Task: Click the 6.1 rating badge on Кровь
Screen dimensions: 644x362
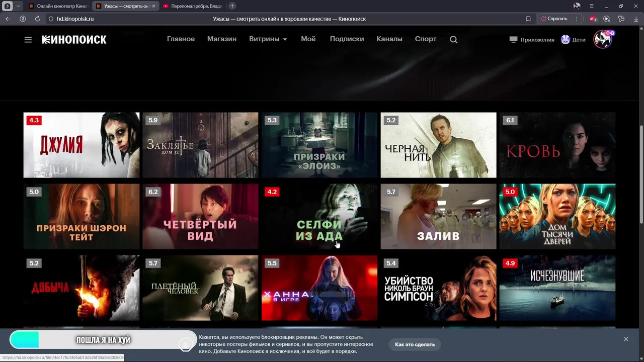Action: 510,120
